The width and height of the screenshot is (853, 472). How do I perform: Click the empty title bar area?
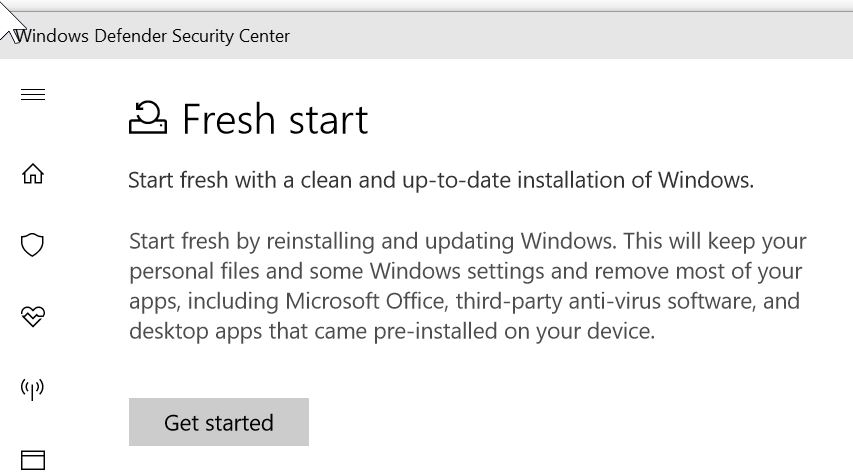pos(571,36)
